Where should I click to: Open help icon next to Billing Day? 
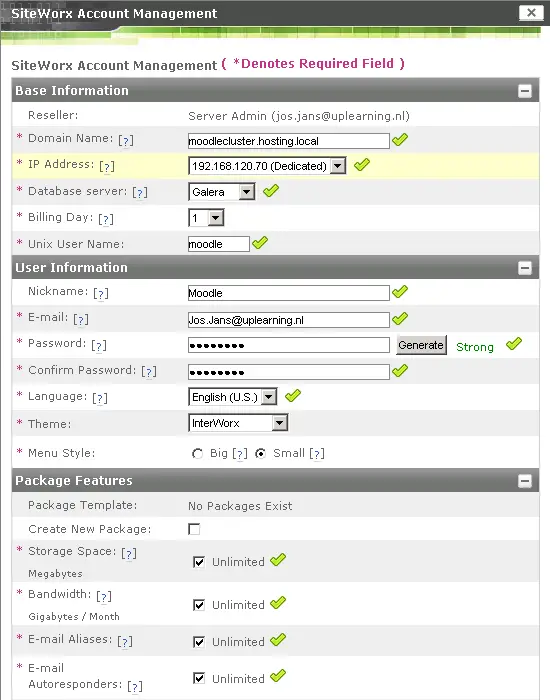tap(106, 219)
